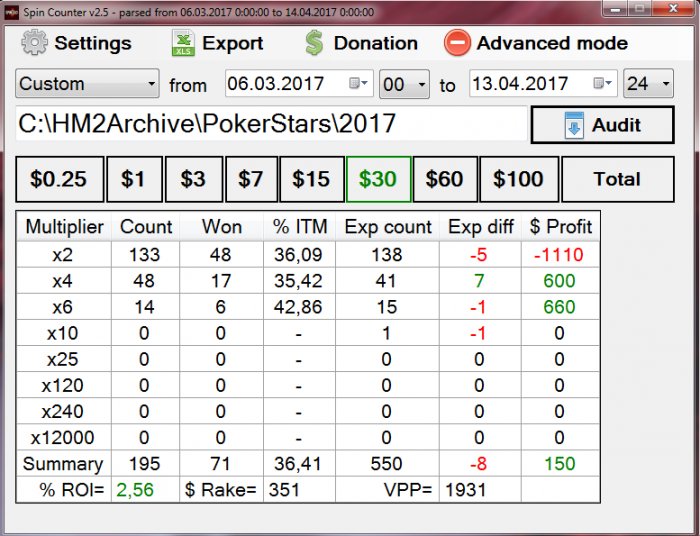Select the $100 buy-in tab
700x536 pixels.
point(519,179)
